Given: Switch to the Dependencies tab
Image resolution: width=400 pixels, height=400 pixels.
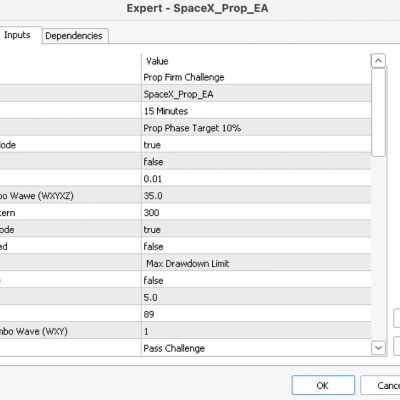Looking at the screenshot, I should pos(74,36).
